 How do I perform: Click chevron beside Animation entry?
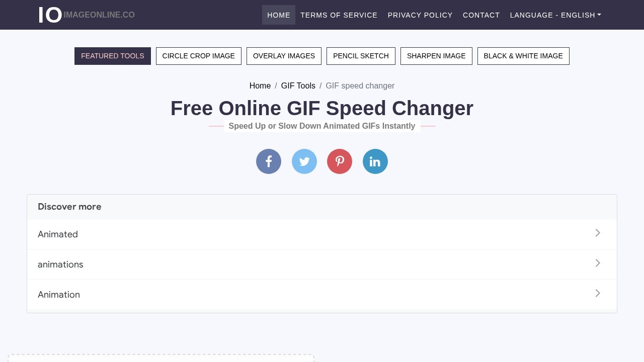pyautogui.click(x=598, y=294)
